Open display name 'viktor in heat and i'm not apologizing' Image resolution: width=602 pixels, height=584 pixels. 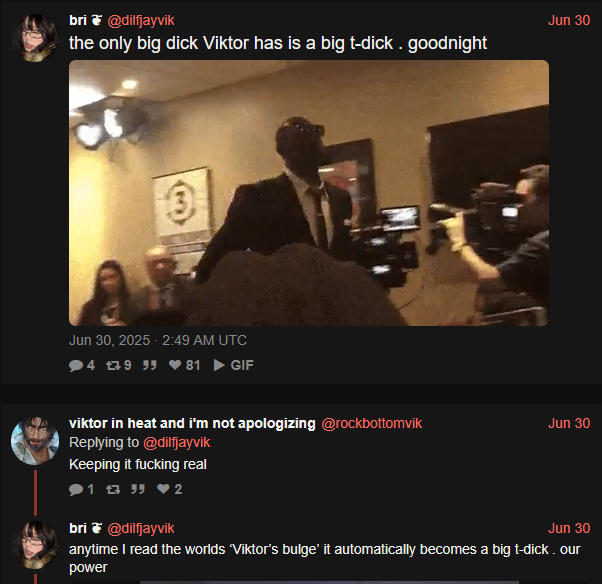192,423
